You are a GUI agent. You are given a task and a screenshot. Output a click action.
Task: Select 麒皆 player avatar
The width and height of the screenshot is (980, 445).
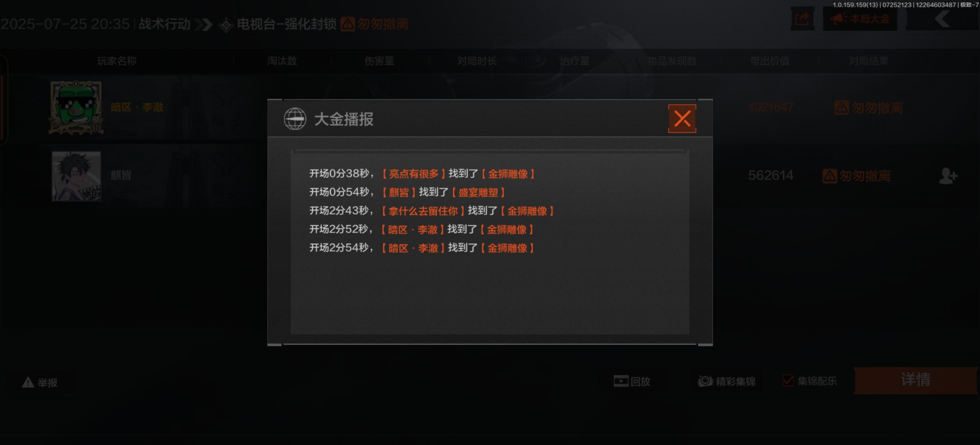click(x=76, y=176)
